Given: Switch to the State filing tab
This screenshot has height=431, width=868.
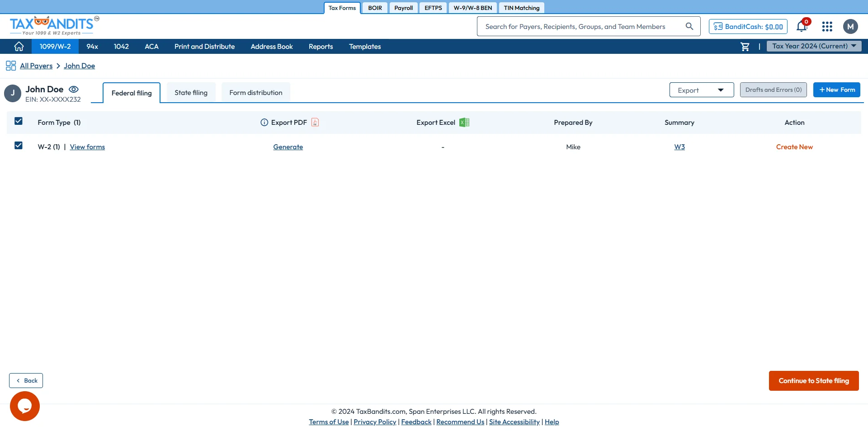Looking at the screenshot, I should [191, 93].
